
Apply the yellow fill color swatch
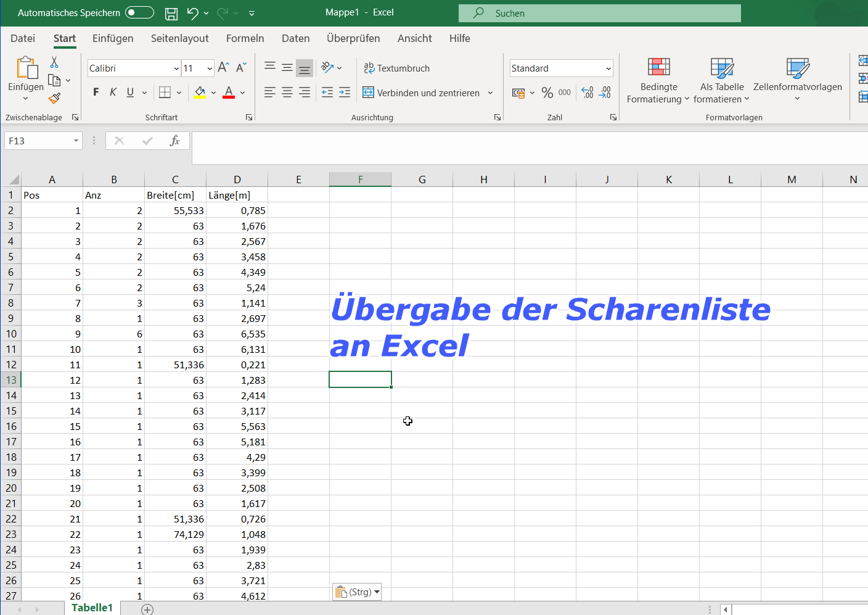pos(200,93)
